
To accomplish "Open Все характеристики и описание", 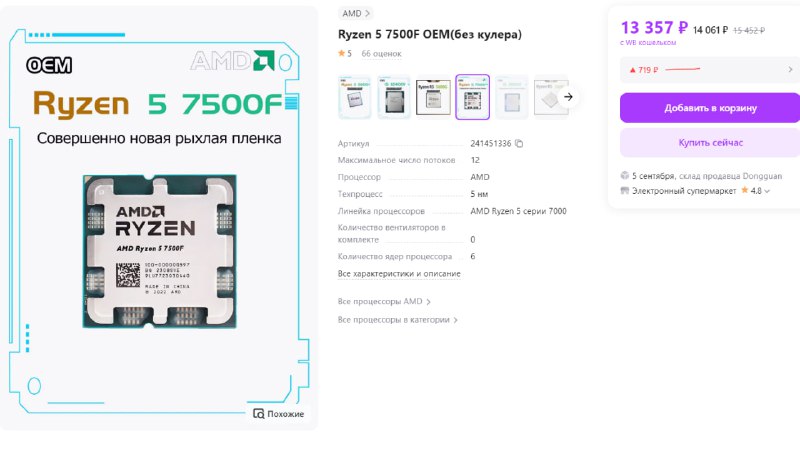I will pyautogui.click(x=399, y=273).
